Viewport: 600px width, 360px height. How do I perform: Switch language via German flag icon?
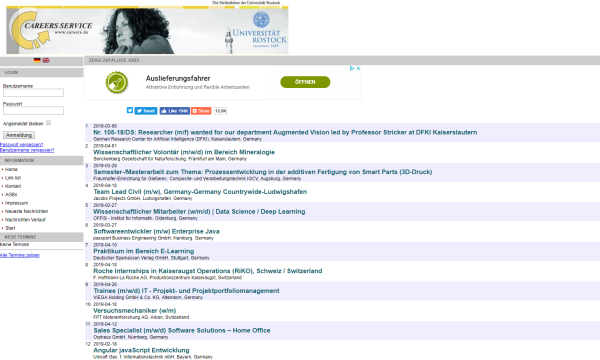37,60
